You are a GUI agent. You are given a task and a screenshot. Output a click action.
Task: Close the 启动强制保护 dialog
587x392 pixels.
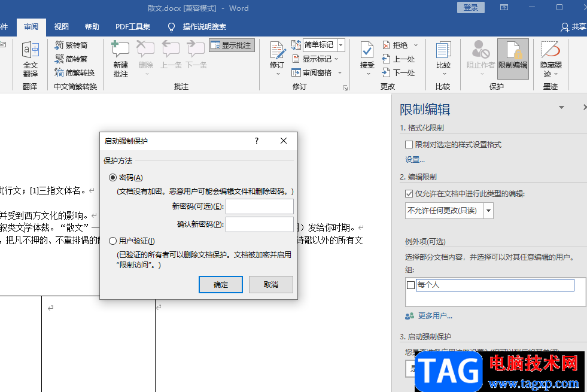284,141
